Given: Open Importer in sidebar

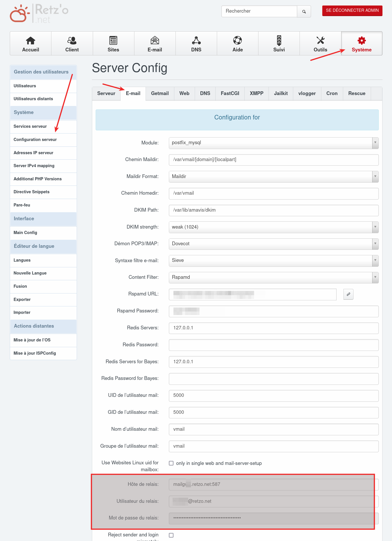Looking at the screenshot, I should point(43,313).
